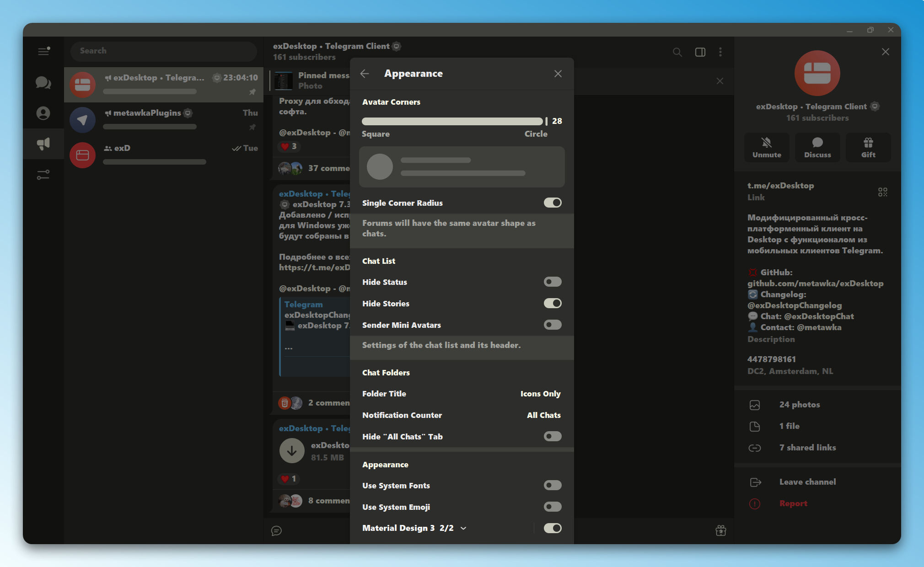924x567 pixels.
Task: Expand Material Design 3 chevron
Action: pyautogui.click(x=463, y=528)
